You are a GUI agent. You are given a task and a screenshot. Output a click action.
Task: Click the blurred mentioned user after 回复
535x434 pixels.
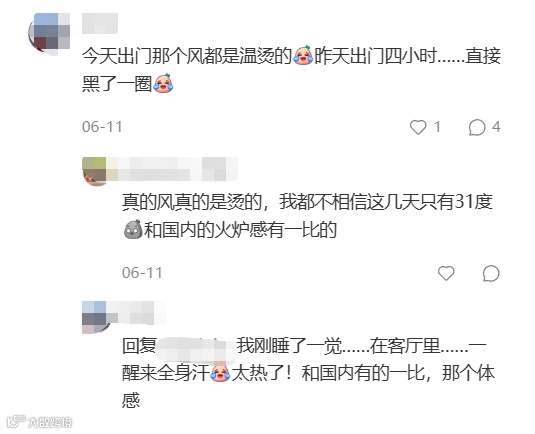(x=197, y=348)
